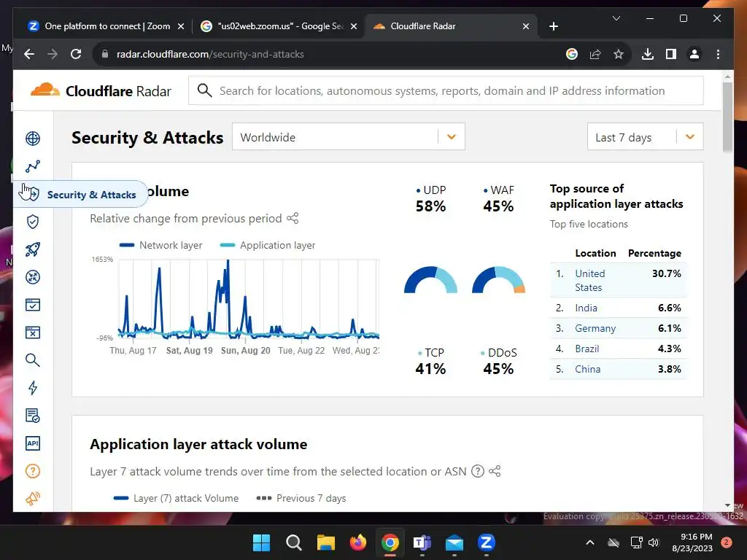Toggle Layer (7) attack Volume legend entry

coord(176,498)
